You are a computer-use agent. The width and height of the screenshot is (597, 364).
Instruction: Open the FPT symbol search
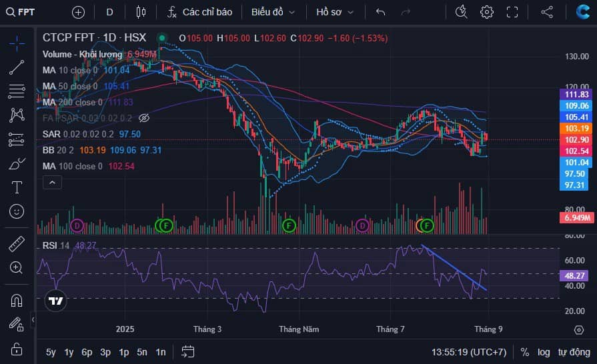[21, 12]
